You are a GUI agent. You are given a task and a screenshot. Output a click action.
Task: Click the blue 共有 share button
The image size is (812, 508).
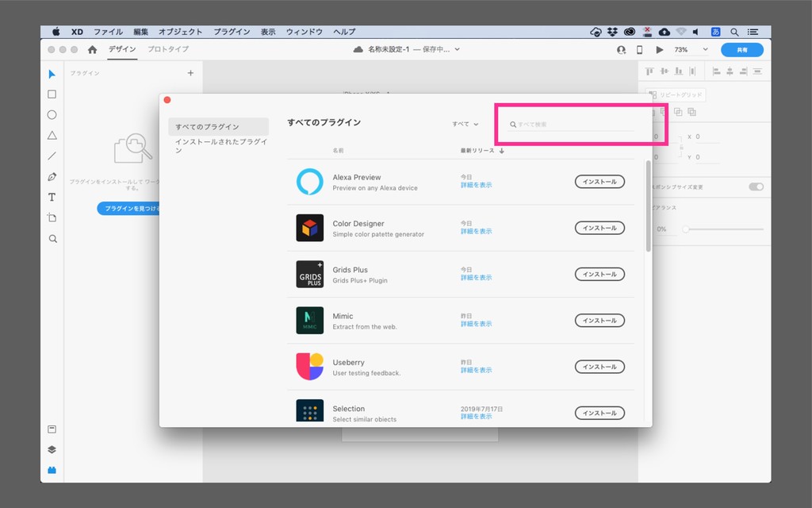(742, 50)
